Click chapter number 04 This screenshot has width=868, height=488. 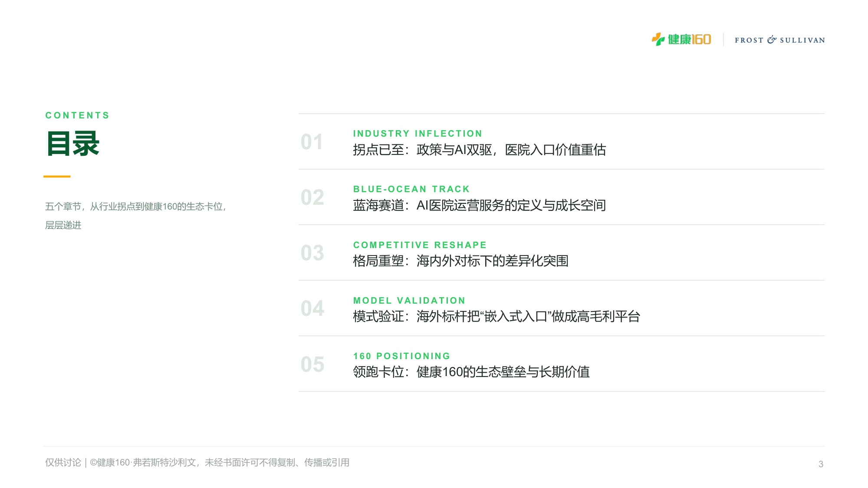coord(312,308)
